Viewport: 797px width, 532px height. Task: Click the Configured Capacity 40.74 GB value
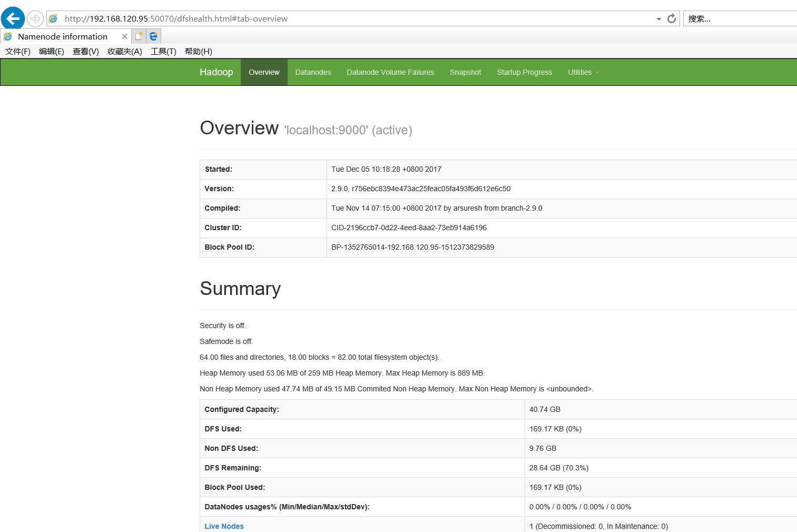[x=545, y=409]
